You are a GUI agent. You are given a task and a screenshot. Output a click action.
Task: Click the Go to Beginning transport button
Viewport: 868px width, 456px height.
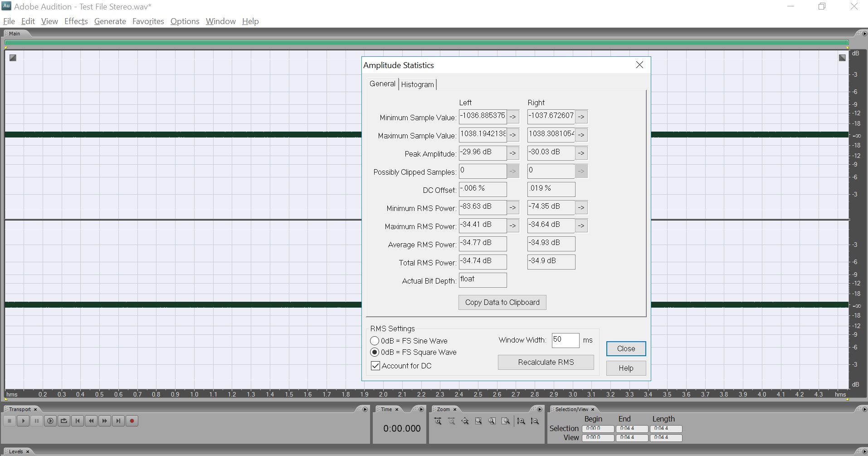pyautogui.click(x=78, y=421)
